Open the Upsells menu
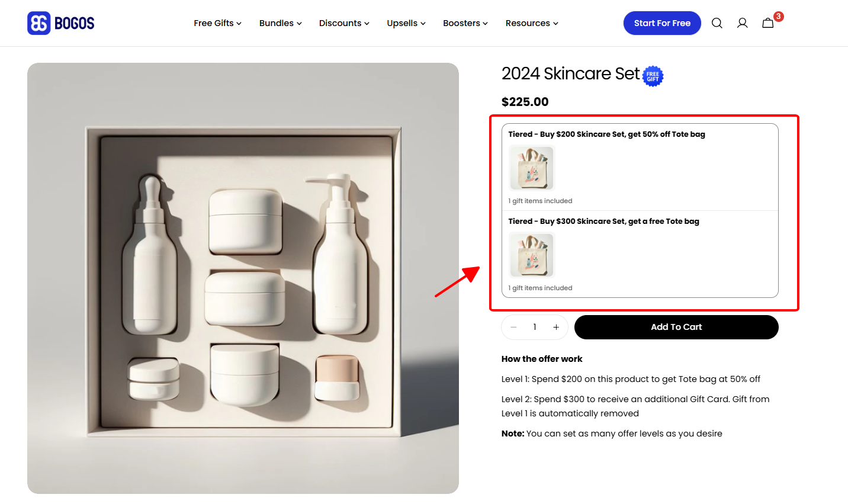 coord(406,23)
